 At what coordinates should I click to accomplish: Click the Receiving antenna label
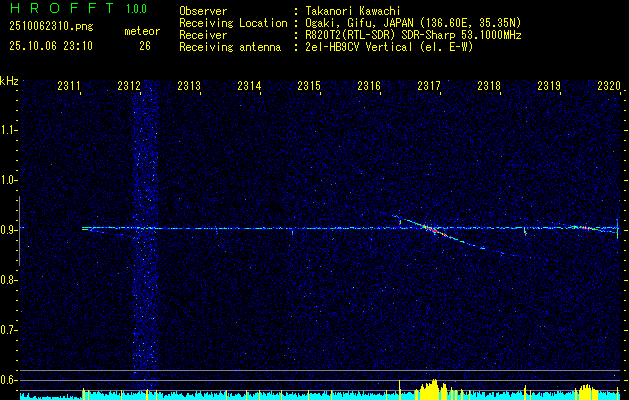[x=230, y=47]
